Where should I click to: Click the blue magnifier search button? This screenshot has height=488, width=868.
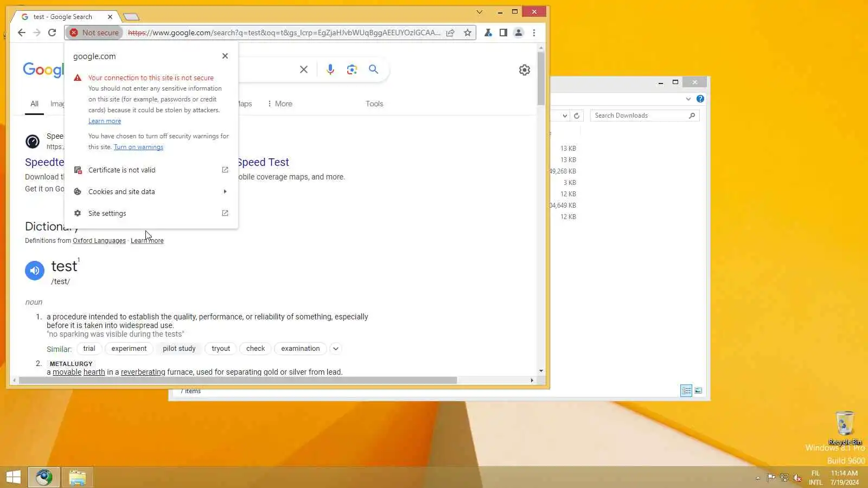tap(374, 69)
